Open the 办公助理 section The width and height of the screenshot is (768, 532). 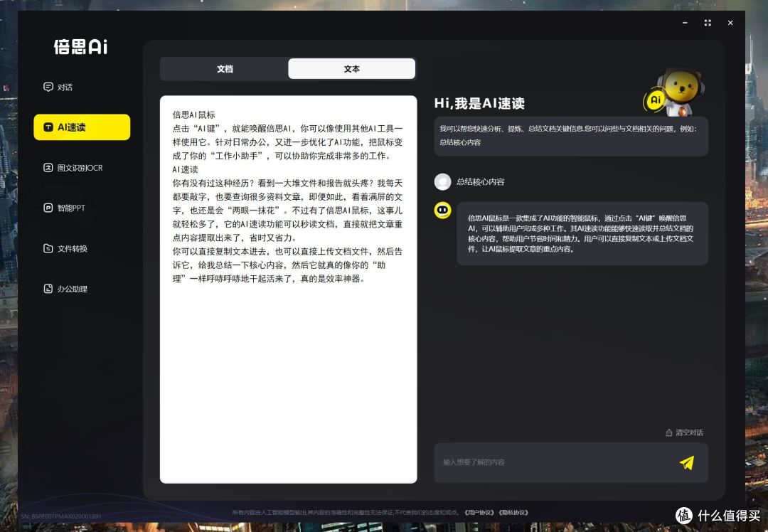point(65,289)
